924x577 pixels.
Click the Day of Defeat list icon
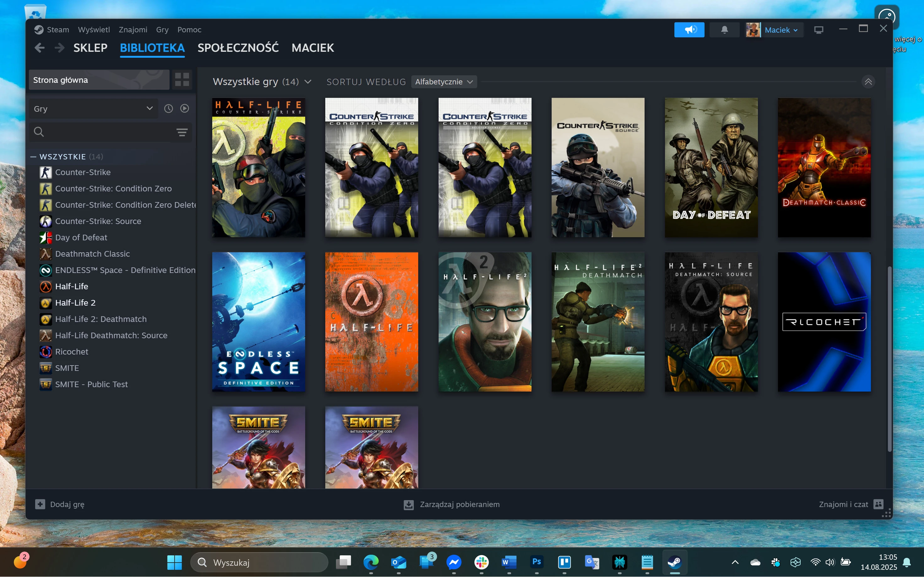point(46,238)
